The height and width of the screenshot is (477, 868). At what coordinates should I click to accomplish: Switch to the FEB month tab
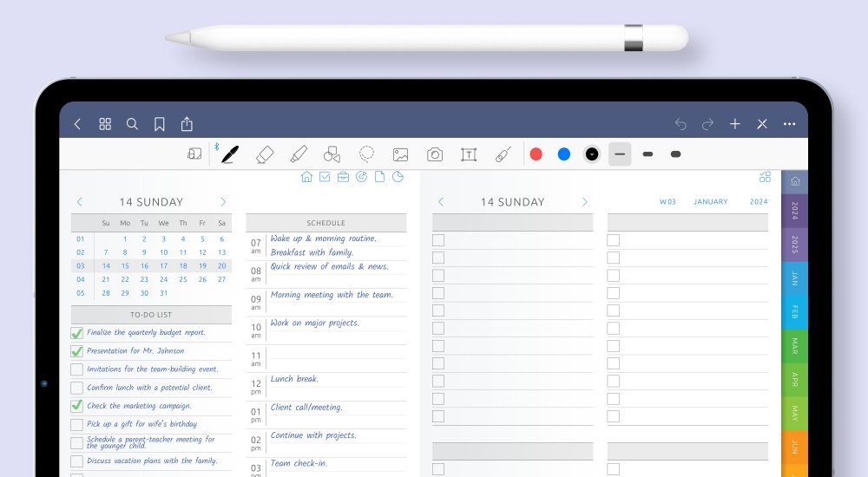click(x=795, y=311)
